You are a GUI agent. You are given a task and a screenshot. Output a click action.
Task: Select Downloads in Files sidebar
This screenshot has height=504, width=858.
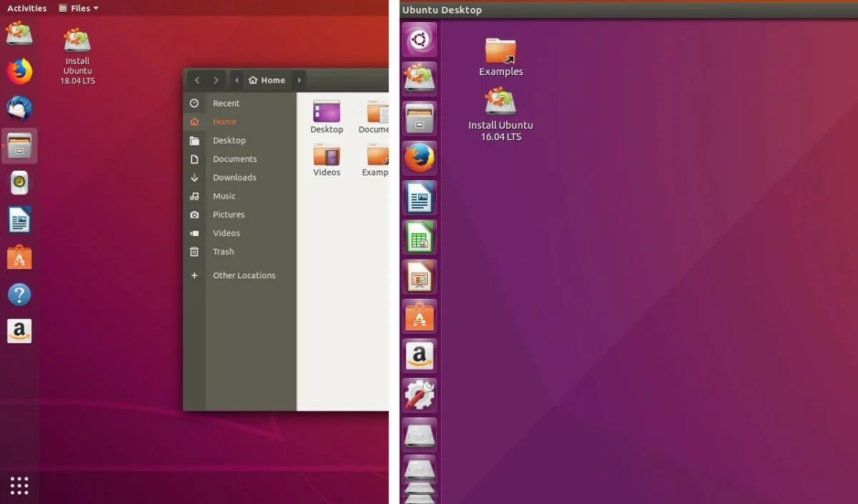[x=240, y=177]
